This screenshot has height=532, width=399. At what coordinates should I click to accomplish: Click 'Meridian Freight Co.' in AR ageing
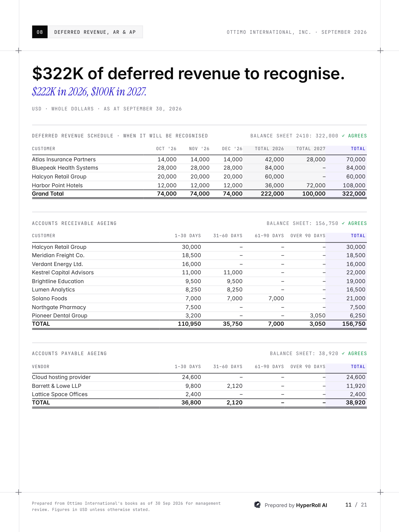coord(58,255)
